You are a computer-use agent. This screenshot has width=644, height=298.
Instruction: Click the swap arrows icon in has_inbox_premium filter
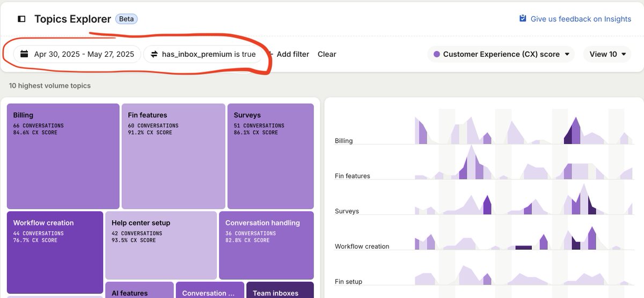coord(155,54)
